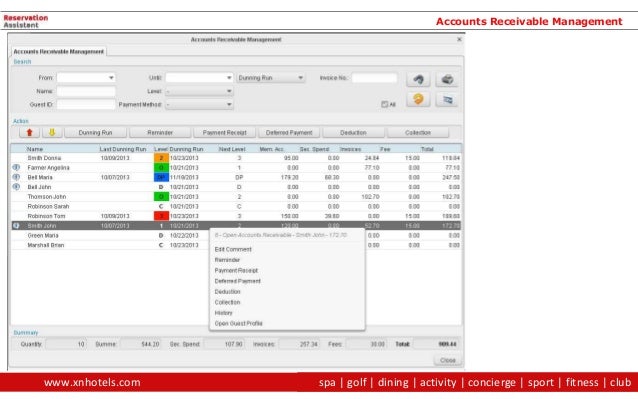Screen dimensions: 638x399
Task: Click the red up arrow action button
Action: point(29,133)
